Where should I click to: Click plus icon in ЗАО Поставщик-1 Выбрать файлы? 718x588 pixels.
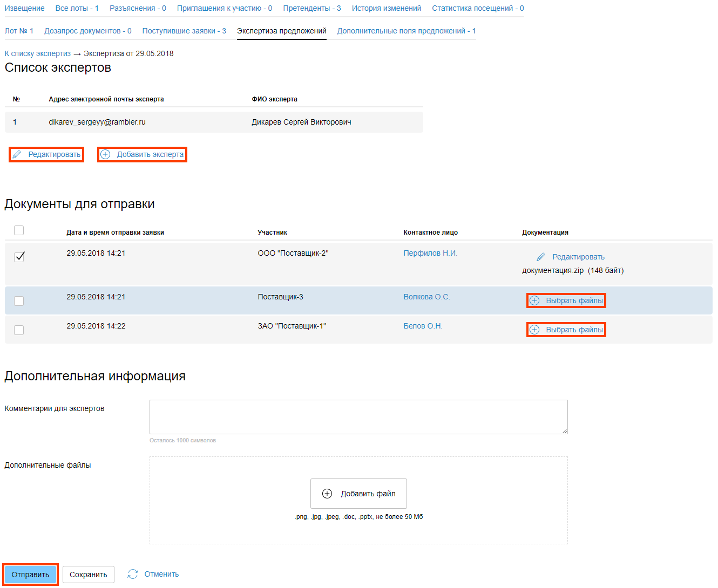534,330
